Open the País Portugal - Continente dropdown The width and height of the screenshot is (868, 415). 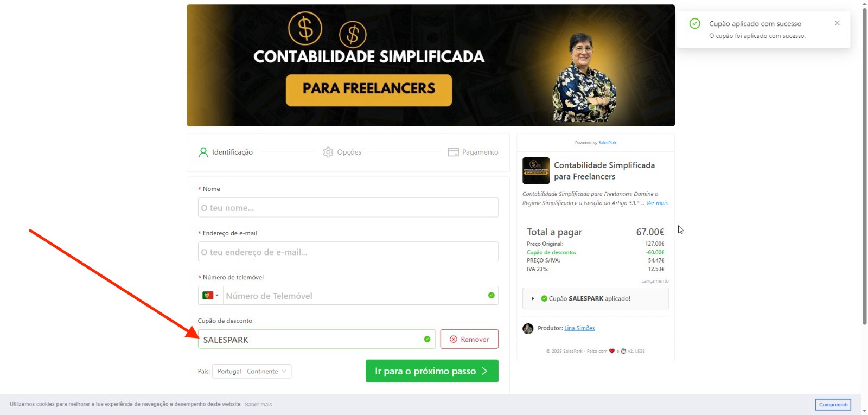252,372
